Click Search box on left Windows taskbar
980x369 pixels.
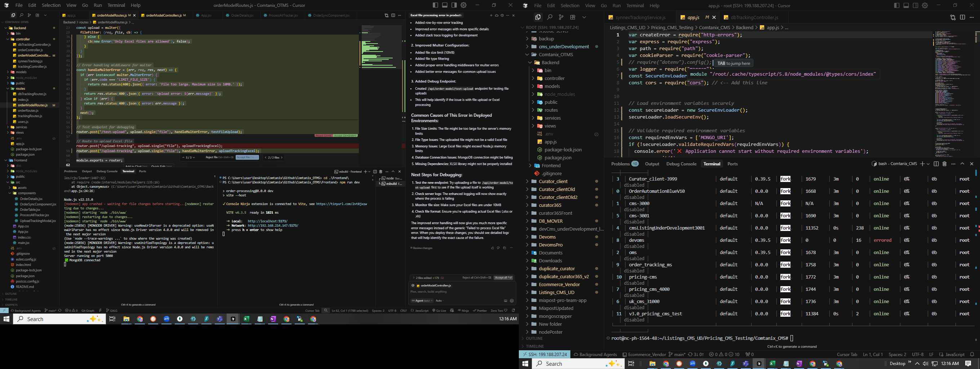click(x=59, y=319)
